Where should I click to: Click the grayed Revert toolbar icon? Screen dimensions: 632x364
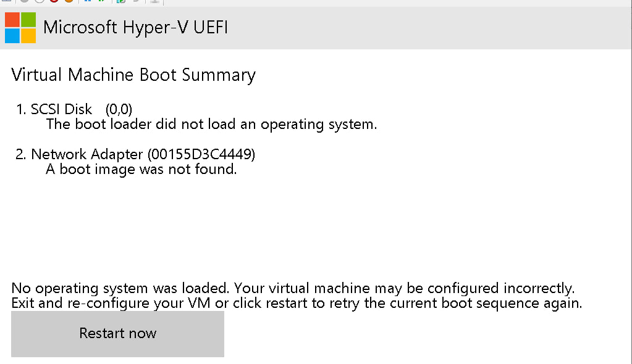click(x=137, y=1)
